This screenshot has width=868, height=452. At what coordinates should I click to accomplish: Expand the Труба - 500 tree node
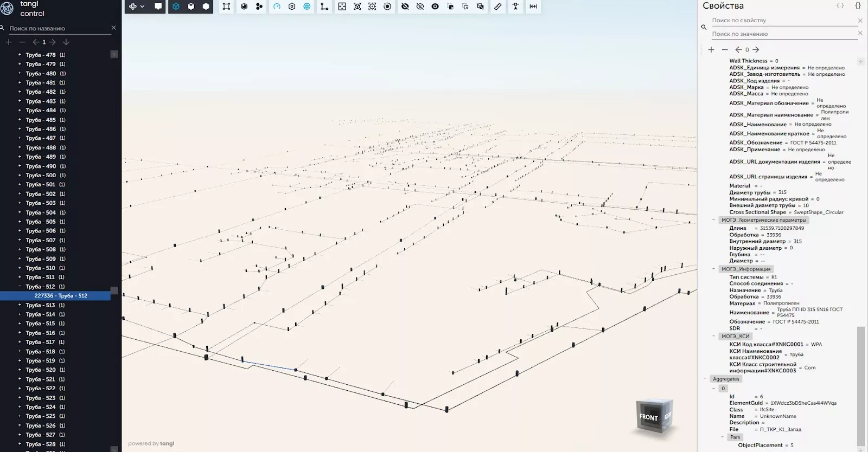(20, 175)
